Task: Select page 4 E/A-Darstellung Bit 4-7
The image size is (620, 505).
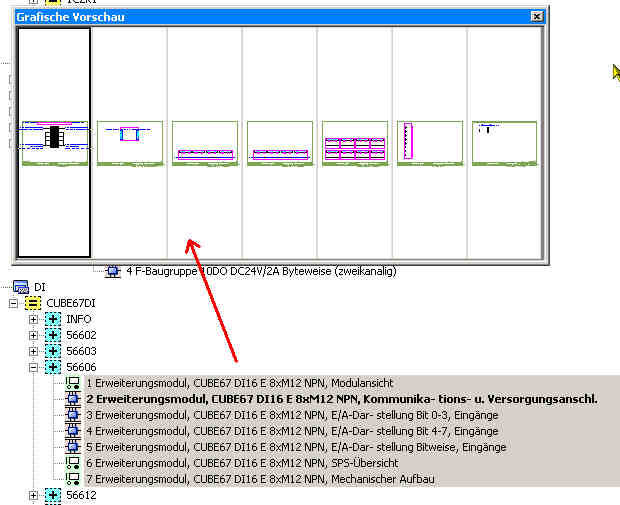Action: [292, 431]
